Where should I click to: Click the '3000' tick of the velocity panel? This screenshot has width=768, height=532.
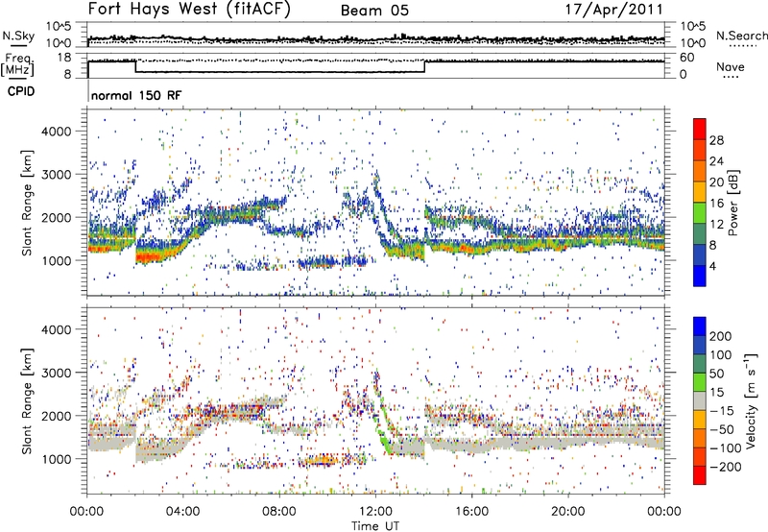point(57,373)
